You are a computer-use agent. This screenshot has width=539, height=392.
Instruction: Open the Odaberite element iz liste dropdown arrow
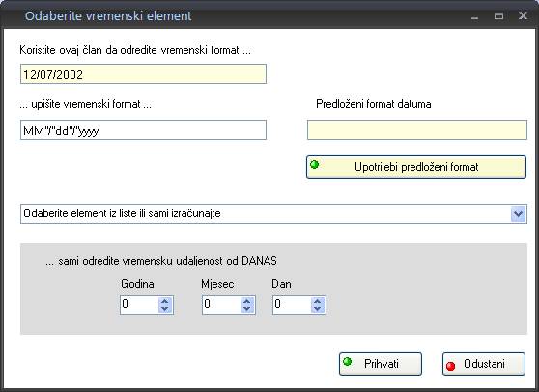[x=519, y=214]
